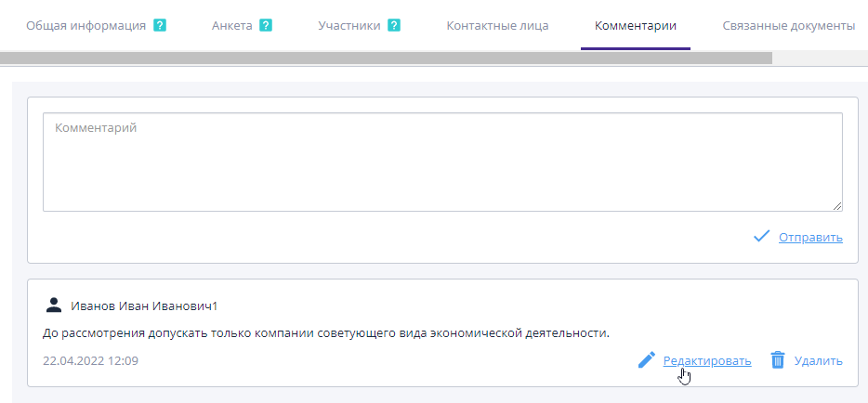Click the help icon next to Общая информация
Viewport: 868px width, 403px height.
[160, 25]
